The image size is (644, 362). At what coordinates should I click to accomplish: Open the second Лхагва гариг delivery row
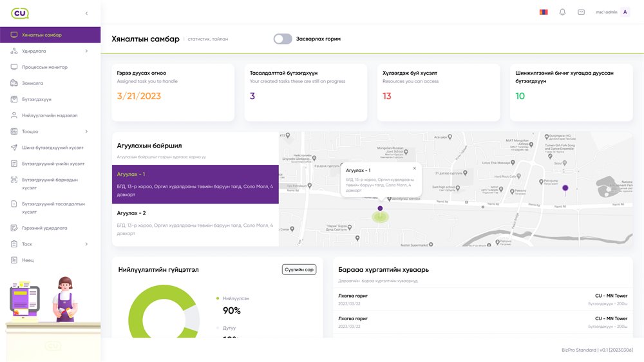[x=482, y=322]
